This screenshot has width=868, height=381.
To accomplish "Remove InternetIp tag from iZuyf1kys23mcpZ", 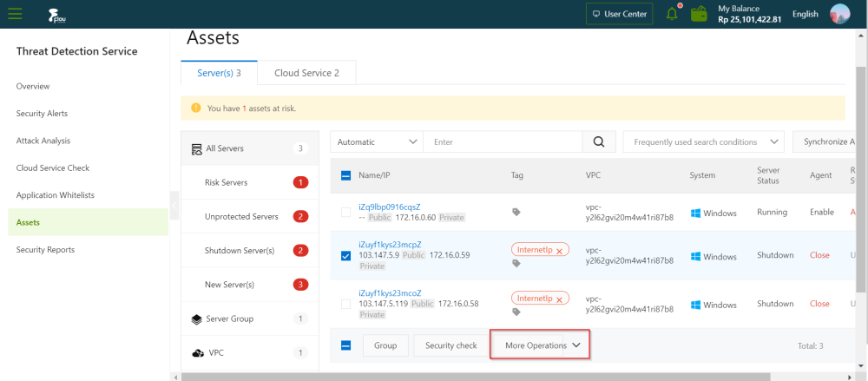I will click(x=559, y=252).
